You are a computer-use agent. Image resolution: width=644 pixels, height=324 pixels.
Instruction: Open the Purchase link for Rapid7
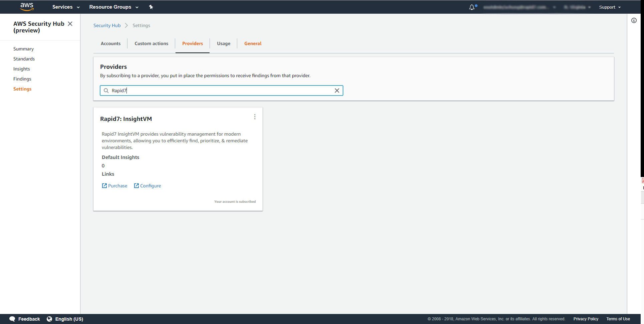(114, 186)
